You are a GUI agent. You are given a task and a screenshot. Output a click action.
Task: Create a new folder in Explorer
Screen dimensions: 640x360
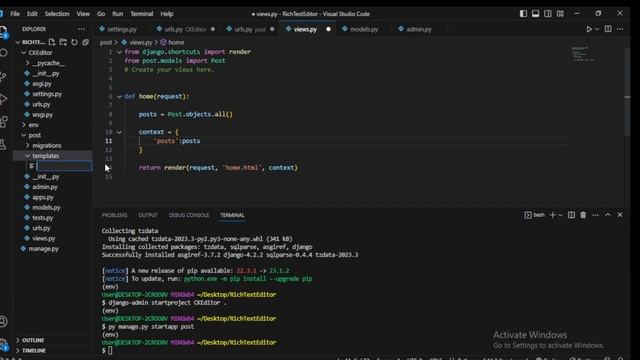click(x=63, y=42)
